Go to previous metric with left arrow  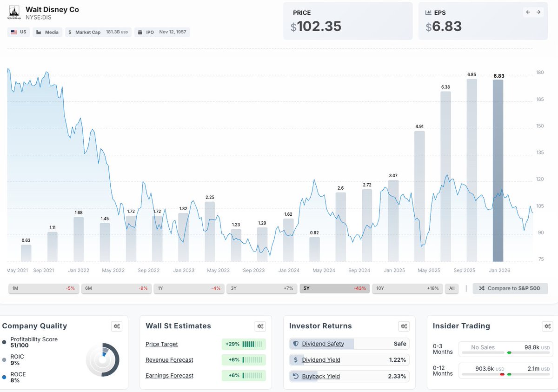528,12
